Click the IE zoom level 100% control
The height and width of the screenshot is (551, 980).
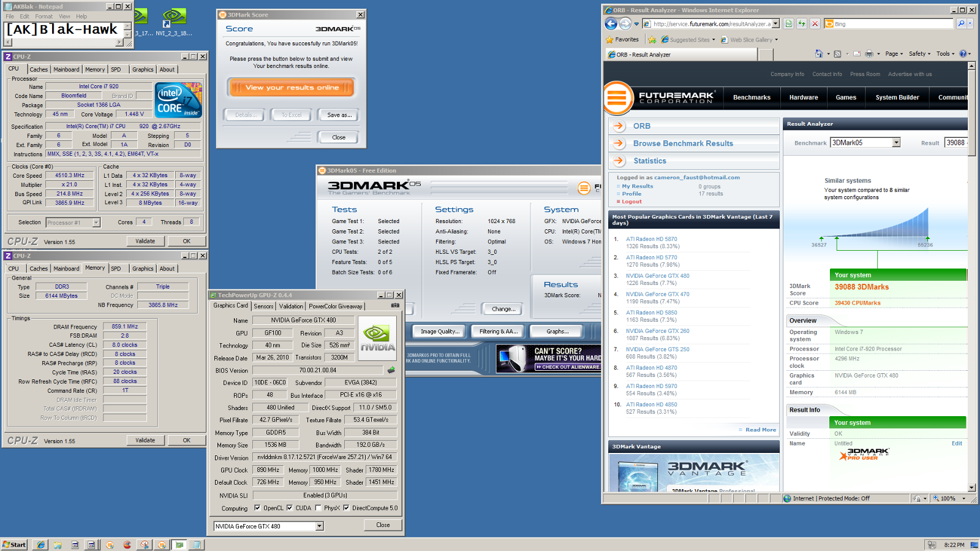coord(949,498)
